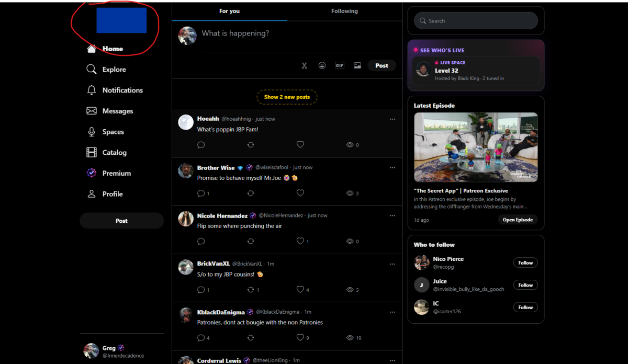Viewport: 628px width, 364px height.
Task: Open @wiseisdafool handle link
Action: (272, 167)
